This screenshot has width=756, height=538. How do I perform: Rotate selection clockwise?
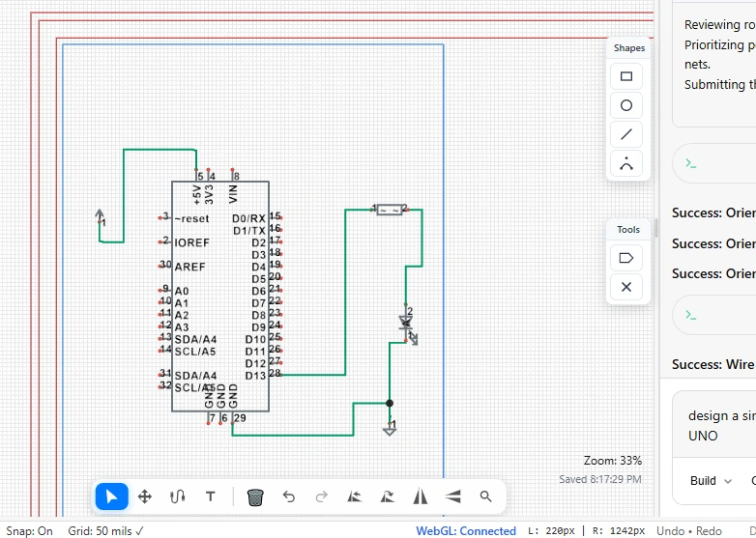coord(387,496)
